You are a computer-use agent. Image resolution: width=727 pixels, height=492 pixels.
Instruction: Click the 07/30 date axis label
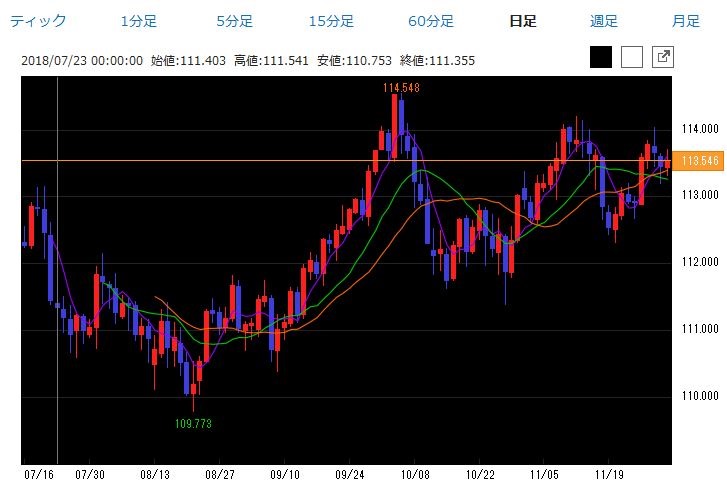pos(90,475)
